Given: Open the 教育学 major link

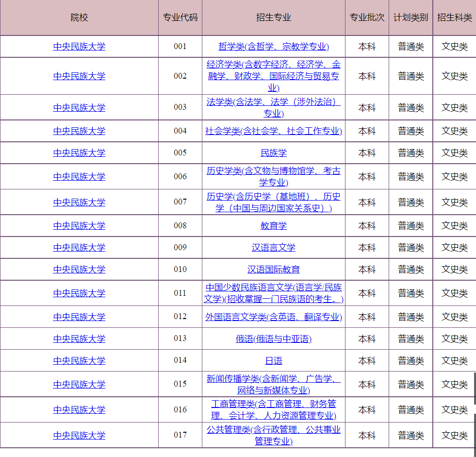Looking at the screenshot, I should [274, 226].
